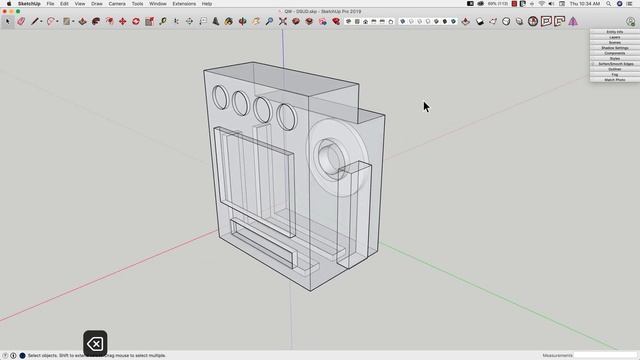Screen dimensions: 640x360
Task: Switch to Front house view
Action: click(365, 21)
